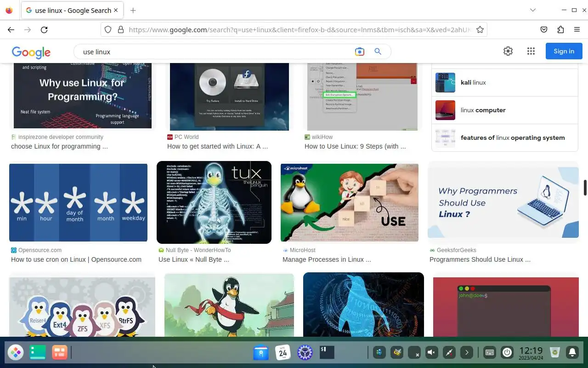Image resolution: width=588 pixels, height=368 pixels.
Task: Open the application launcher in taskbar
Action: 16,353
